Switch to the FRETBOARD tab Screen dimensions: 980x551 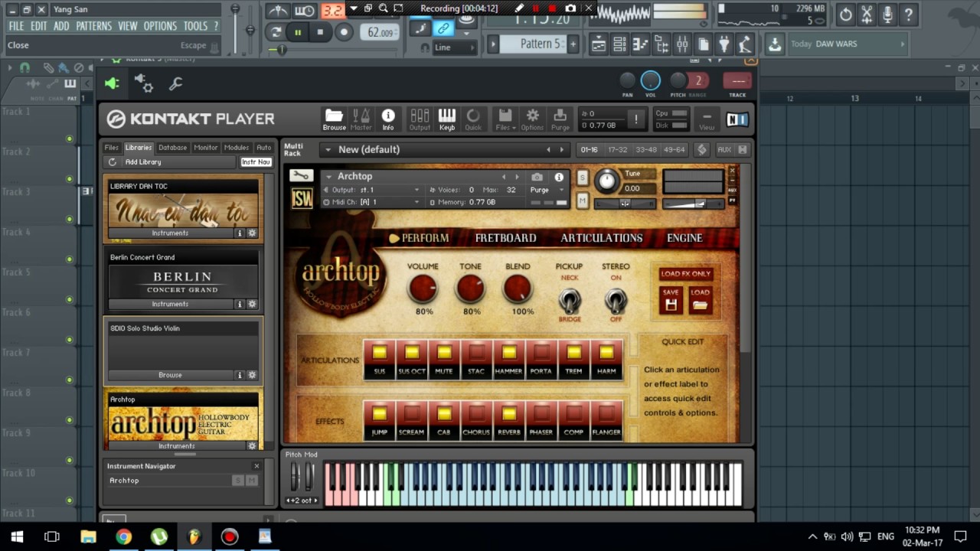505,238
